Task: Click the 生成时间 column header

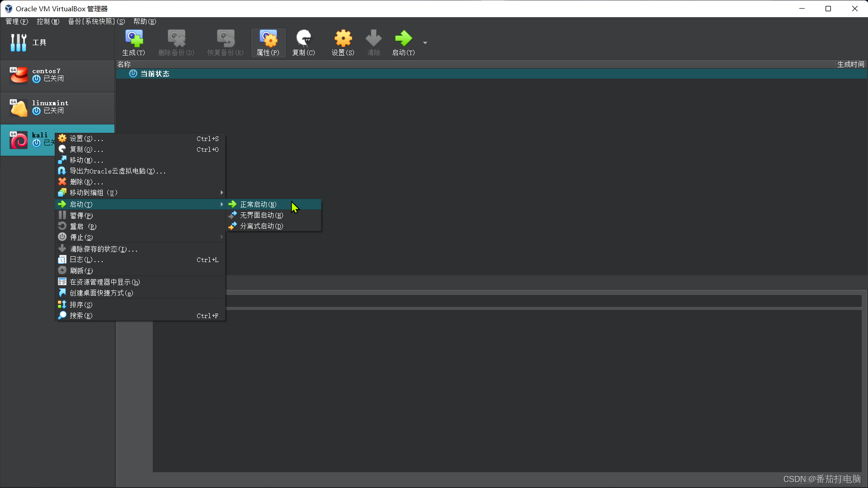Action: point(850,64)
